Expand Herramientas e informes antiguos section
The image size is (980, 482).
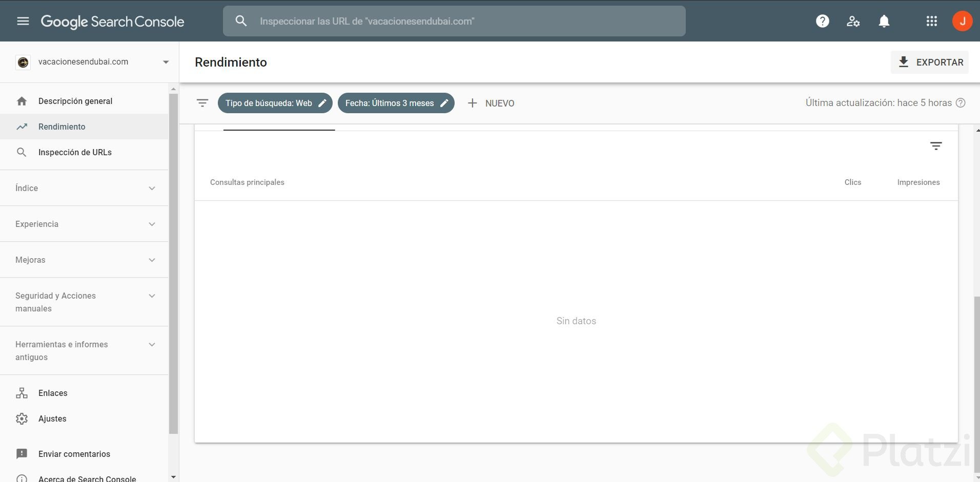click(85, 351)
